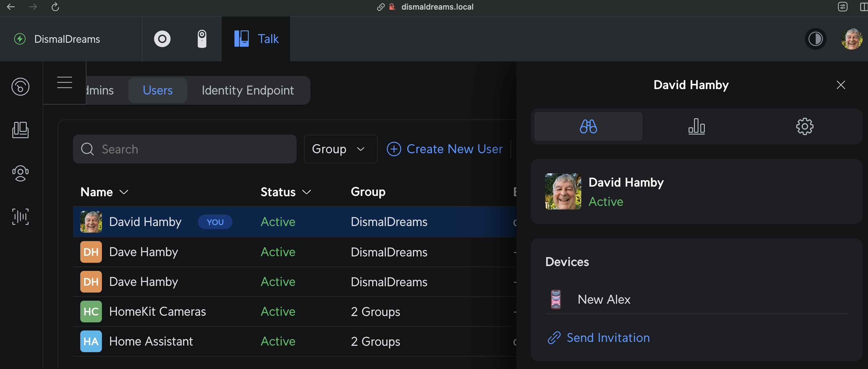Open the voicemail waveform sidebar icon
868x369 pixels.
pos(20,216)
